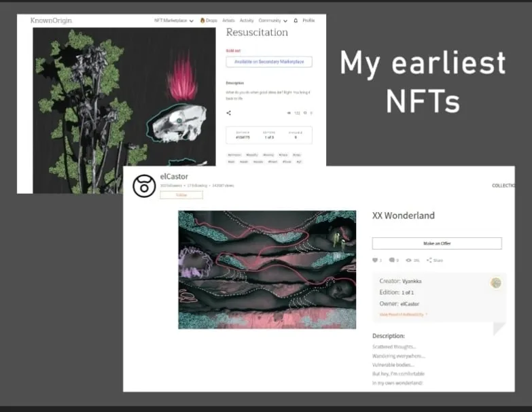The height and width of the screenshot is (412, 532).
Task: Open the elCastor profile name
Action: (174, 177)
